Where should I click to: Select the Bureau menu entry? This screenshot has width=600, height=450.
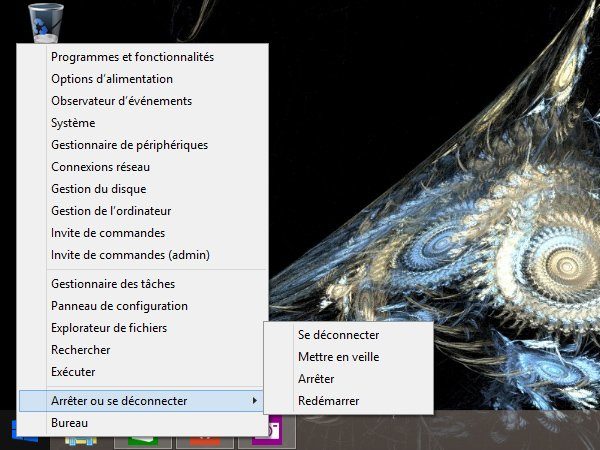coord(142,423)
